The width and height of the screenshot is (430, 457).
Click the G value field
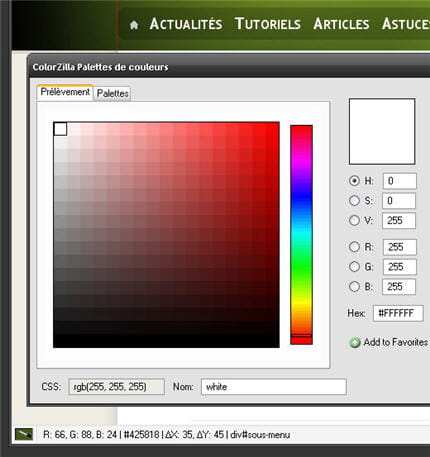[399, 267]
